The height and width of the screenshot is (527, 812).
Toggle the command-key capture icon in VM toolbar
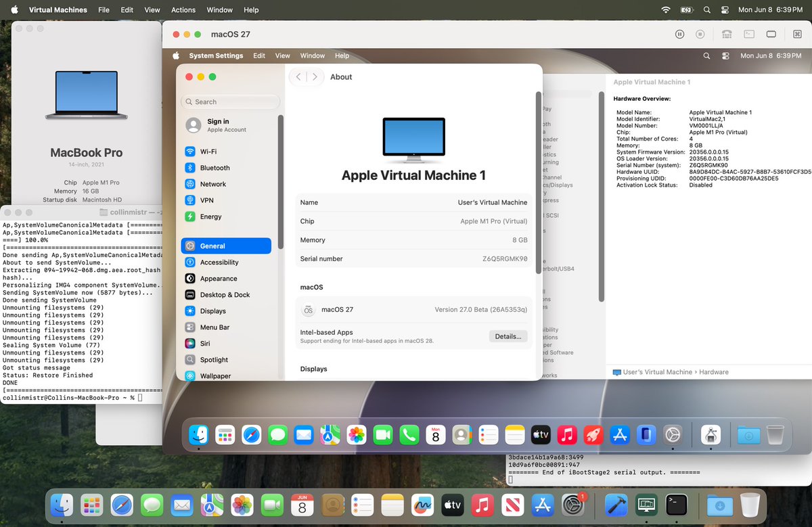tap(798, 35)
